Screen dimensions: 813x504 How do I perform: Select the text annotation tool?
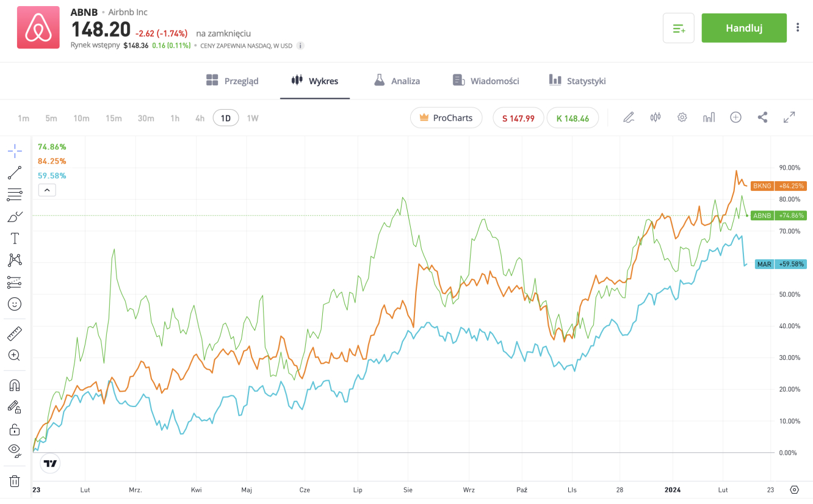coord(15,239)
